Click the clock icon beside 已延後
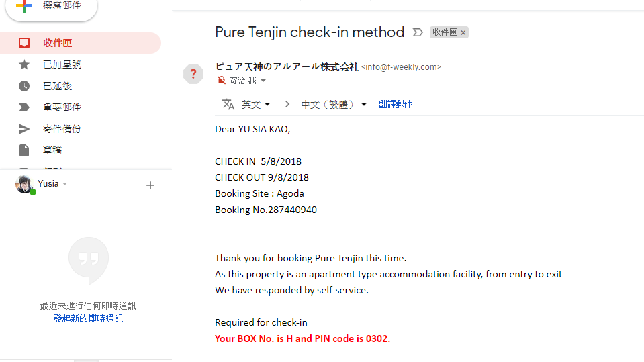Viewport: 644px width, 362px height. (x=24, y=86)
